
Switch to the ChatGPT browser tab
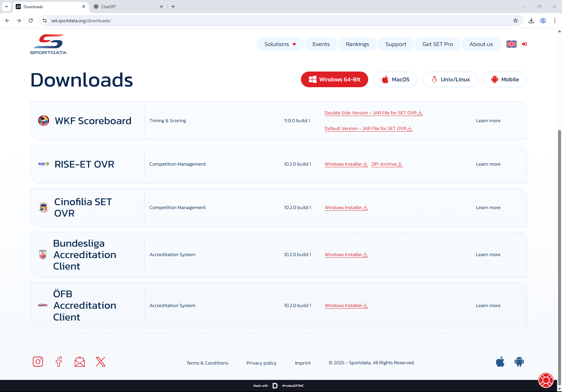point(128,7)
